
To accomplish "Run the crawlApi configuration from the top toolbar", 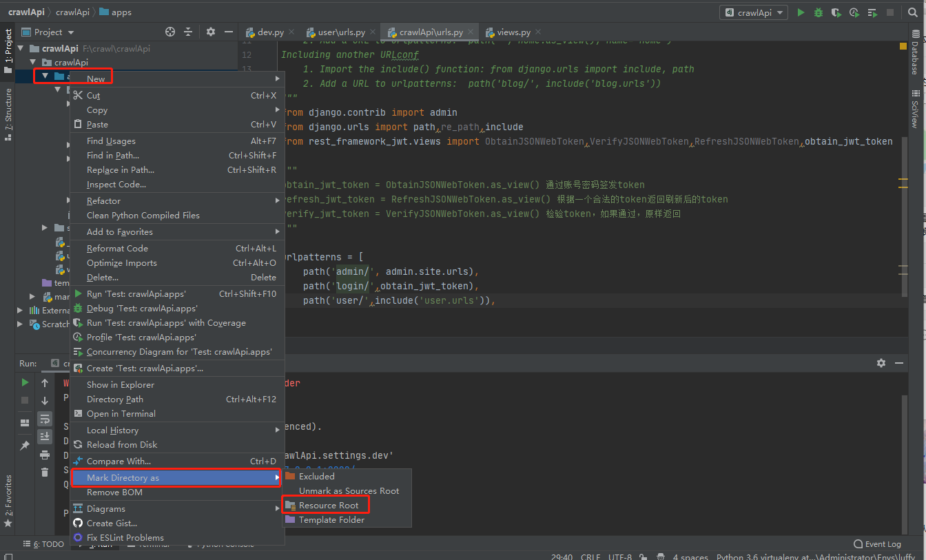I will point(801,12).
